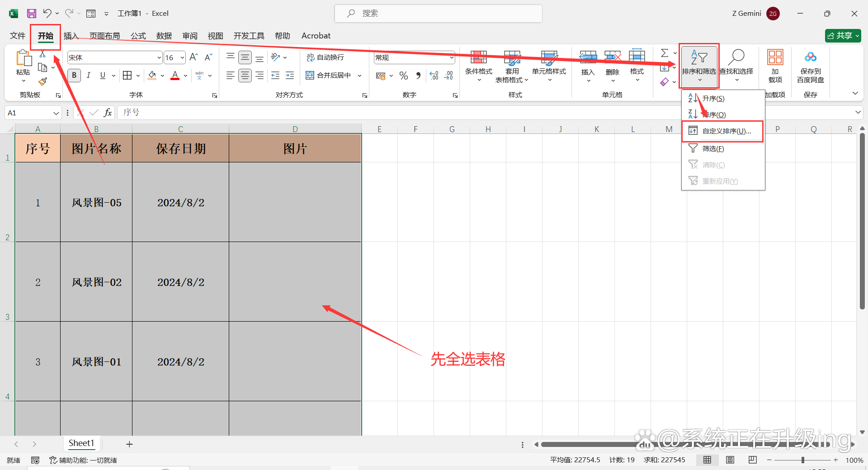Viewport: 868px width, 470px height.
Task: Switch to the 数据 ribbon tab
Action: pos(164,36)
